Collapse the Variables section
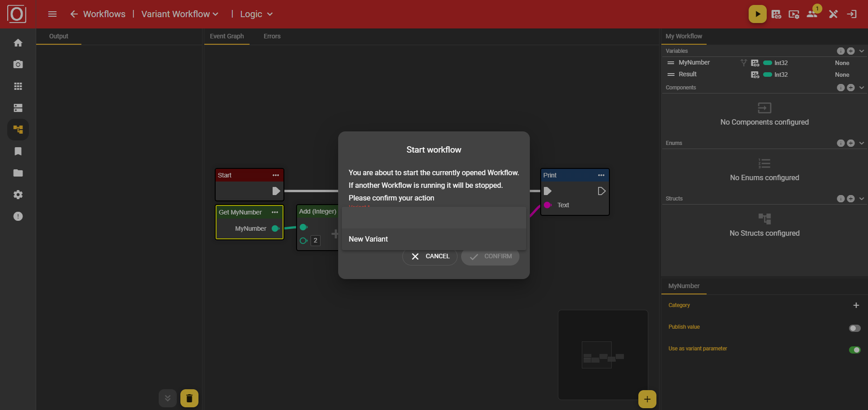The width and height of the screenshot is (868, 410). 861,51
